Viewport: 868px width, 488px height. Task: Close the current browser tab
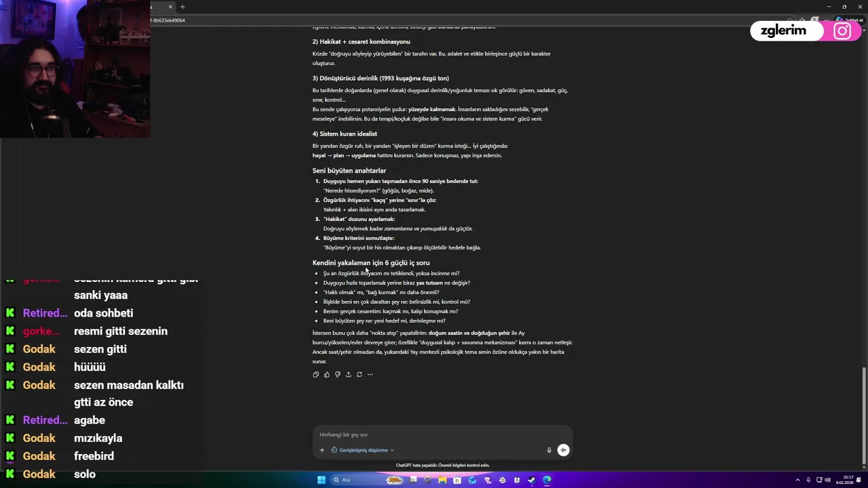[170, 7]
